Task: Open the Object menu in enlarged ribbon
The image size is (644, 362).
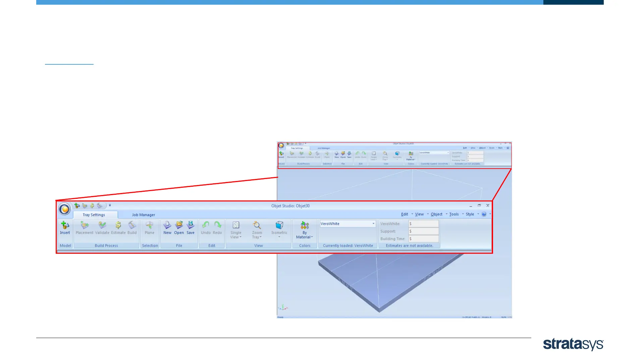Action: 437,214
